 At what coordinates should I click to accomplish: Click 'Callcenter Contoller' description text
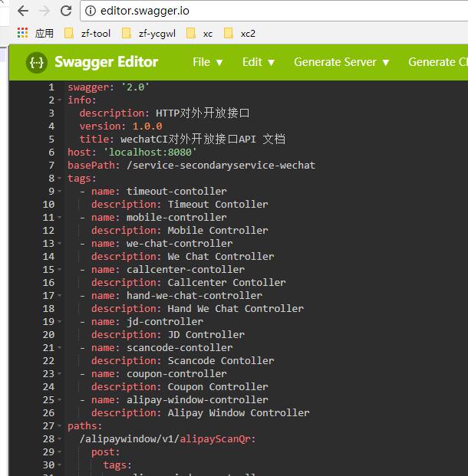click(226, 283)
